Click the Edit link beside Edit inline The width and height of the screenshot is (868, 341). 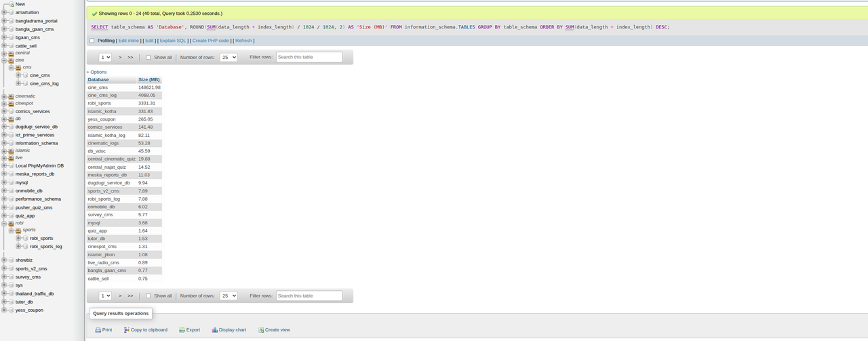pyautogui.click(x=149, y=41)
